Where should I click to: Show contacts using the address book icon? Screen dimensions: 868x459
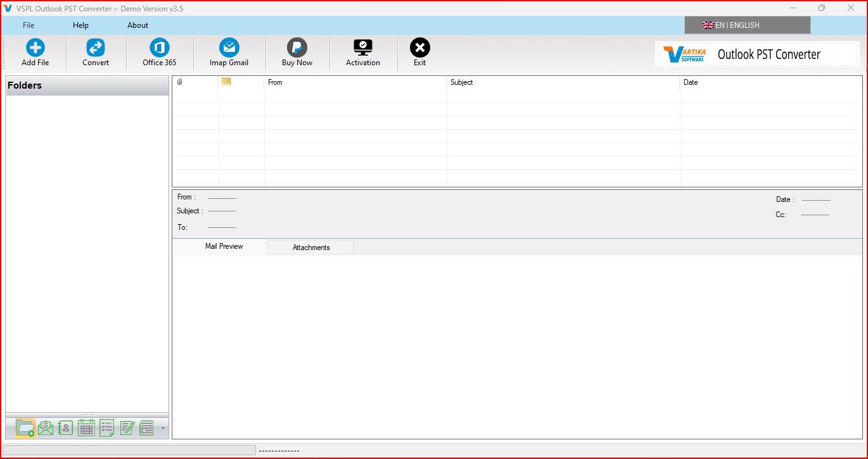[65, 428]
